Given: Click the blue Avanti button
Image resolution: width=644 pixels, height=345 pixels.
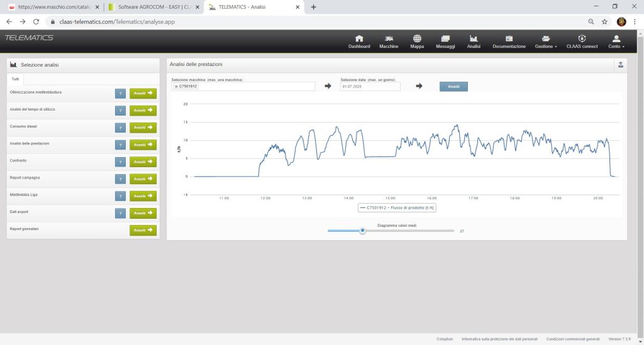Looking at the screenshot, I should click(x=453, y=87).
